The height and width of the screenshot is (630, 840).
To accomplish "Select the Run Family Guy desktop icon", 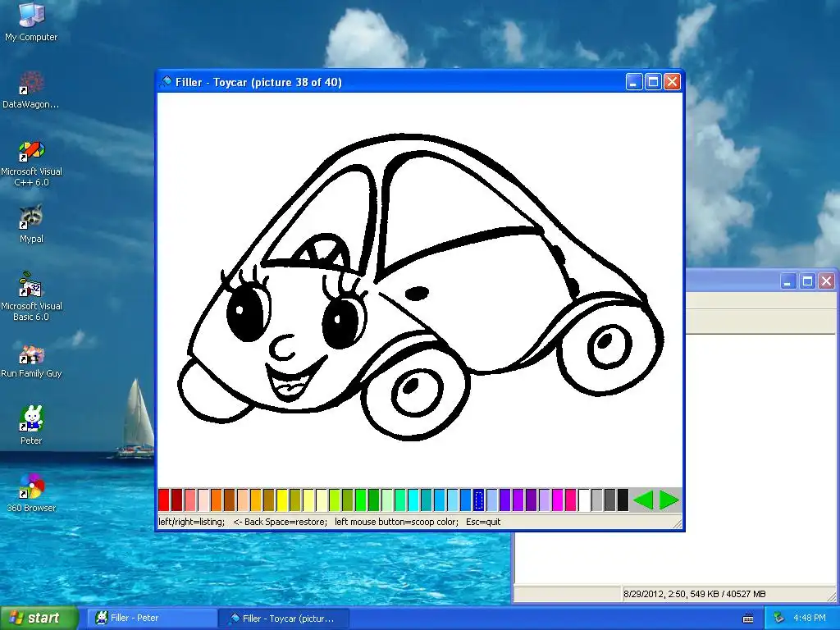I will pos(31,362).
